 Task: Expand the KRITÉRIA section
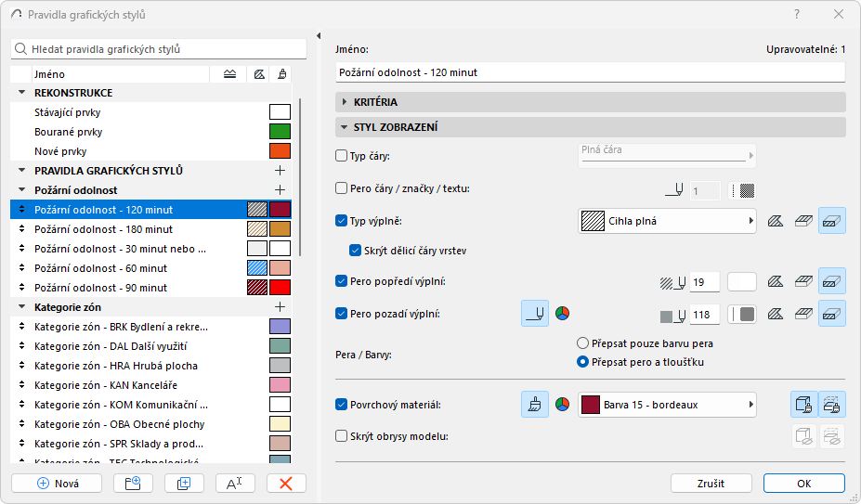click(345, 102)
